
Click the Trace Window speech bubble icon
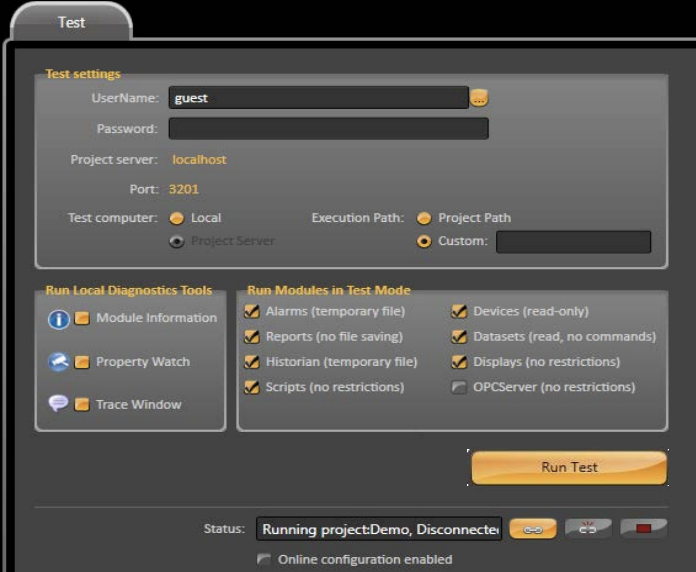(x=58, y=404)
